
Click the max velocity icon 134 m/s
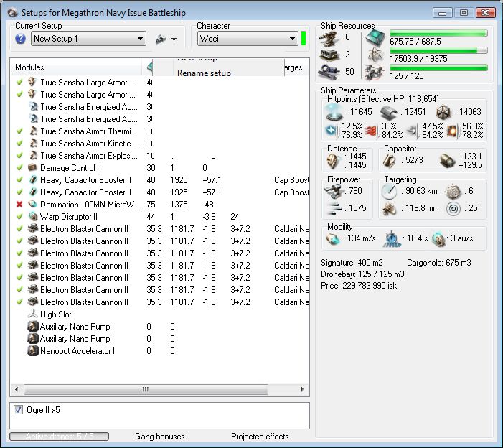tap(333, 239)
